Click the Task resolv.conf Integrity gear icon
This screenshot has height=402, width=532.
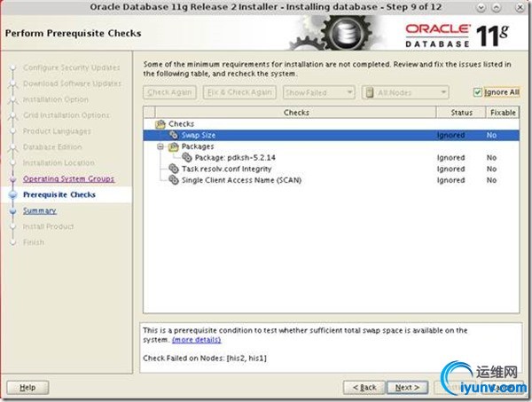point(174,169)
